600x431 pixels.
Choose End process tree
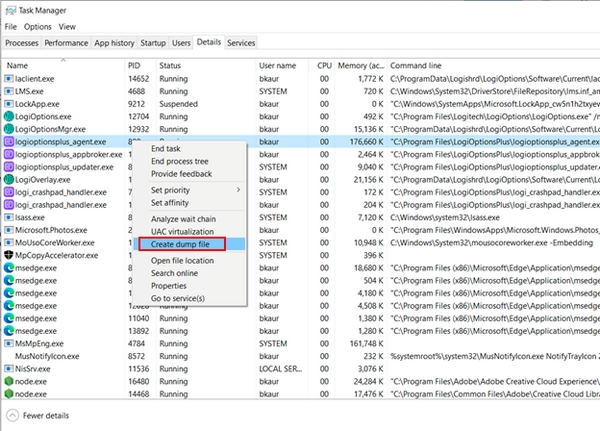point(179,161)
